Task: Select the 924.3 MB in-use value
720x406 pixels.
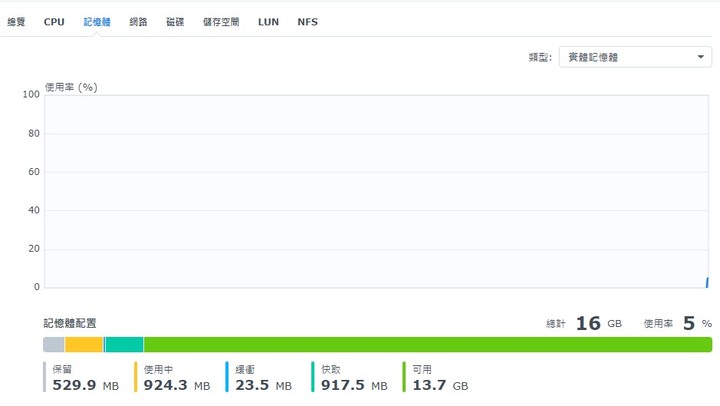Action: tap(177, 385)
